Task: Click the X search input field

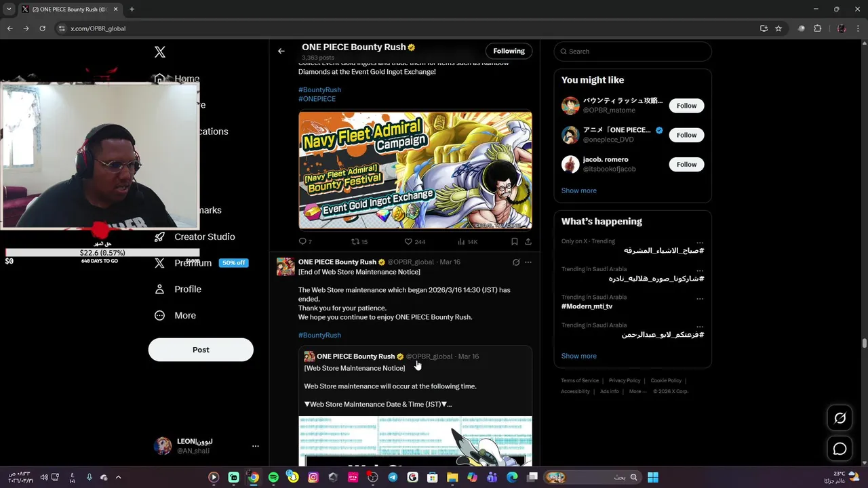Action: coord(633,52)
